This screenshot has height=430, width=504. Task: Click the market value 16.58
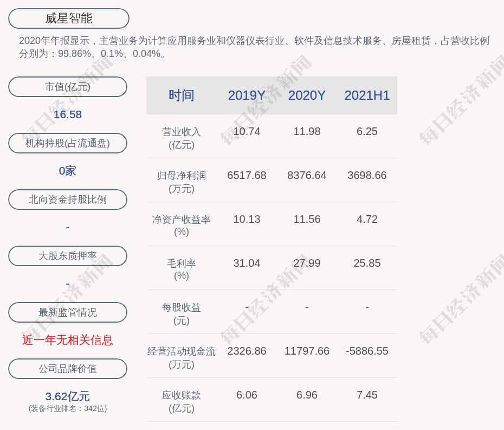[x=68, y=114]
